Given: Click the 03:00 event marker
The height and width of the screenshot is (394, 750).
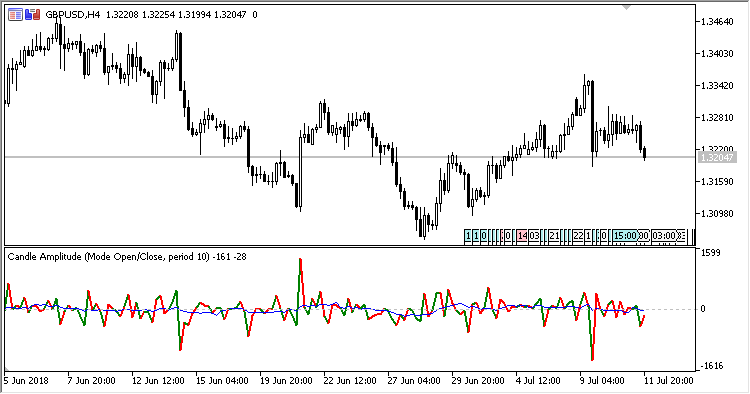Looking at the screenshot, I should pos(664,236).
